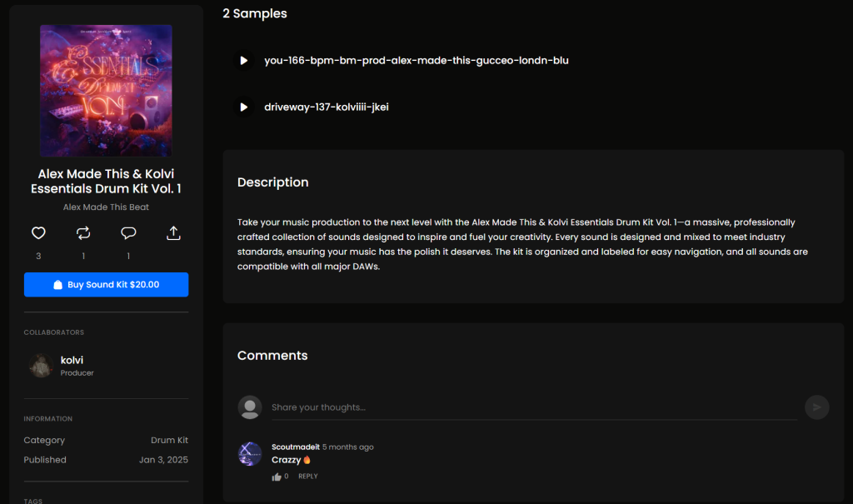Click the you-166-bpm sample title

417,61
